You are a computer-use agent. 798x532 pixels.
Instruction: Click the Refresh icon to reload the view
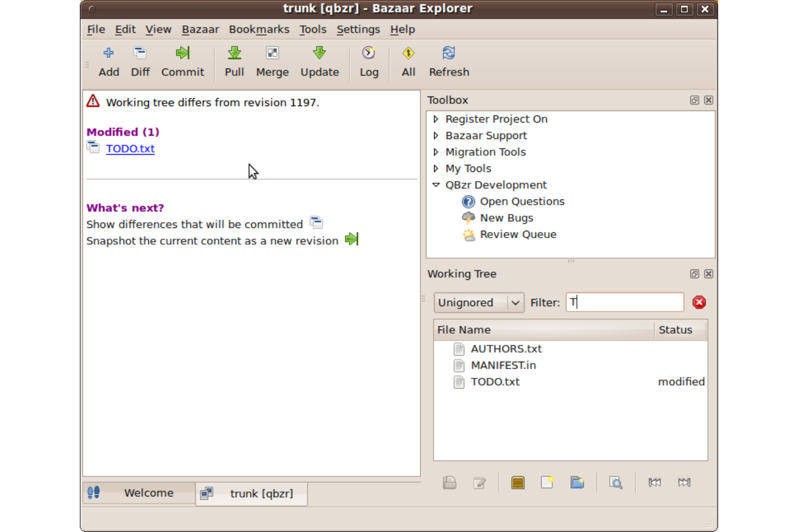448,60
